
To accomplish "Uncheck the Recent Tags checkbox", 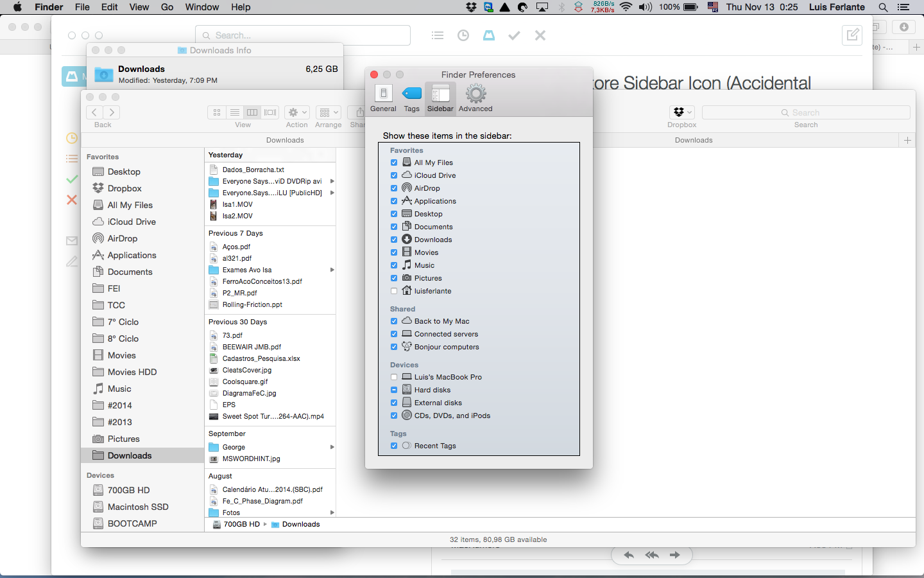I will point(394,446).
